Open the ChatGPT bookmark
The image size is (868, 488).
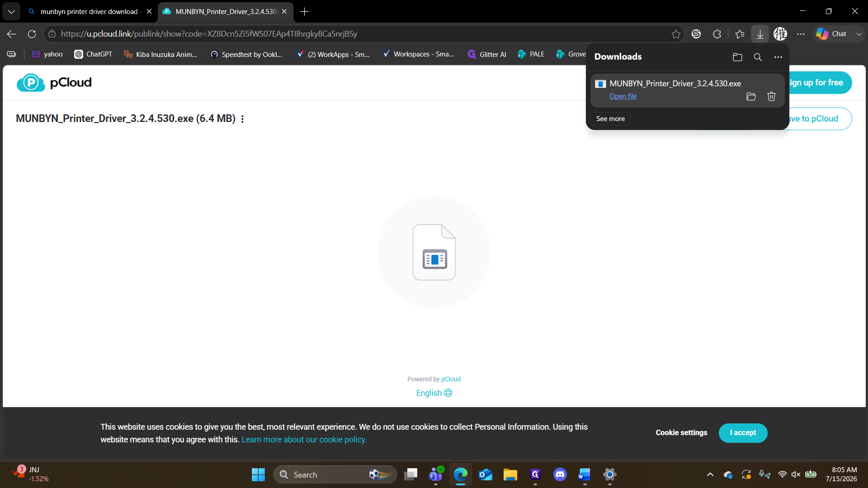93,54
